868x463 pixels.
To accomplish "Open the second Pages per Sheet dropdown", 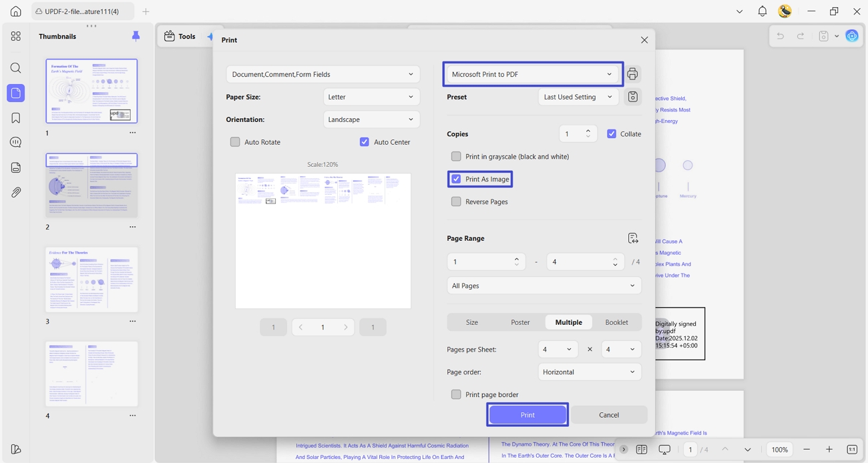I will (622, 350).
